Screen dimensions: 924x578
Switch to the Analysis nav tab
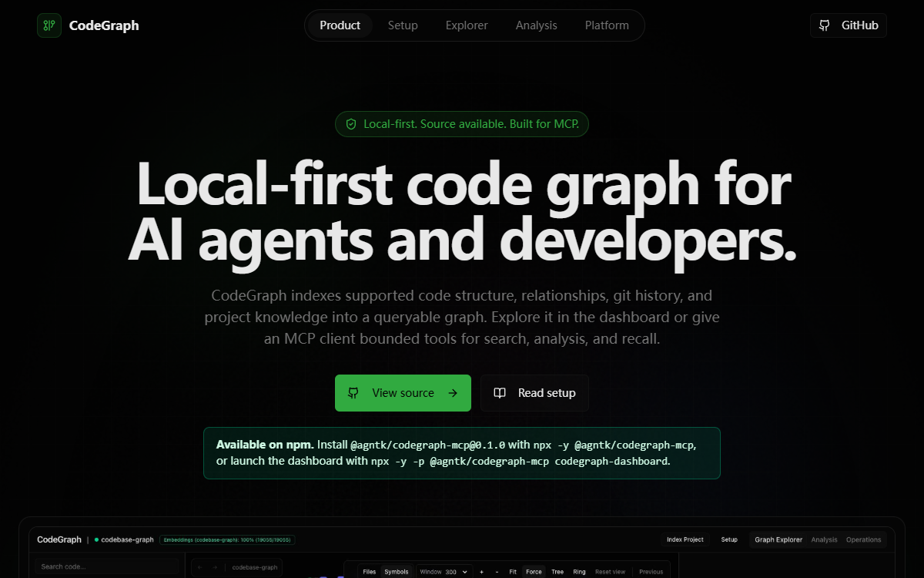click(537, 25)
